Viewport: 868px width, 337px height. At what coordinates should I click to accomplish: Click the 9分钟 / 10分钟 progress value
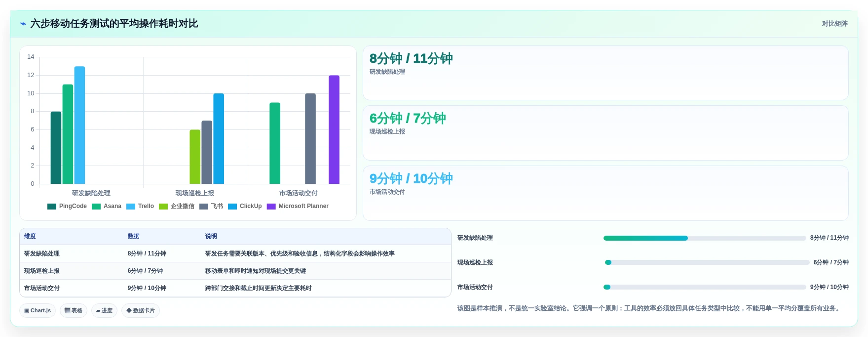pos(830,287)
